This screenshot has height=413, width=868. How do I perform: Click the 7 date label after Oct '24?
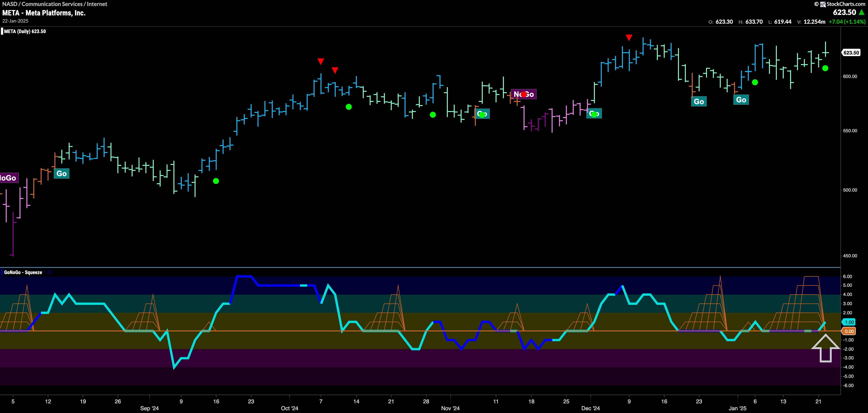tap(321, 402)
